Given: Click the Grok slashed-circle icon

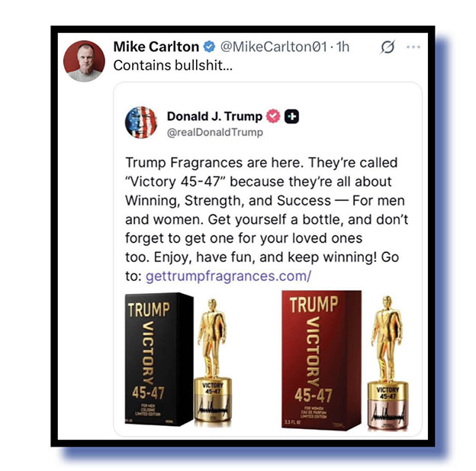Looking at the screenshot, I should (388, 47).
